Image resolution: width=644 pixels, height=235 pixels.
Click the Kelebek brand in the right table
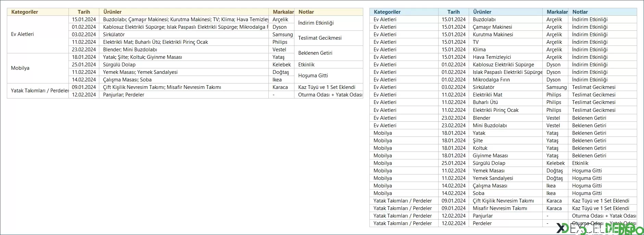click(x=555, y=163)
